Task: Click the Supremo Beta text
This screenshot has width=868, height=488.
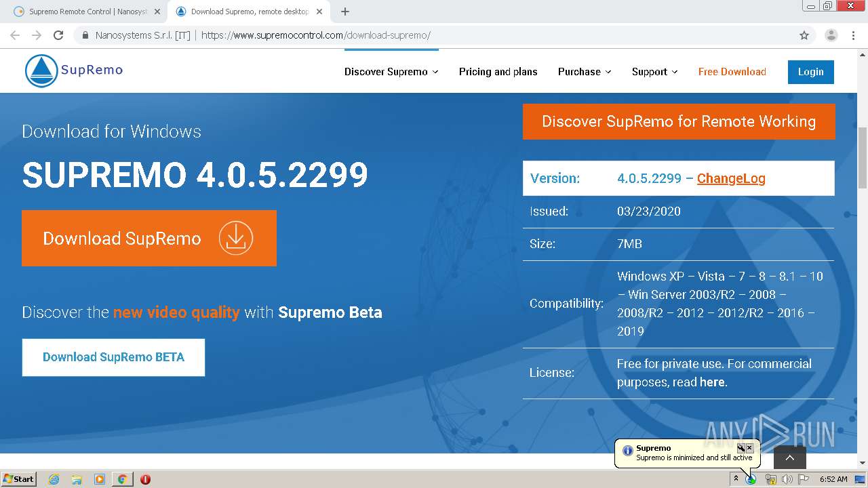Action: [330, 312]
